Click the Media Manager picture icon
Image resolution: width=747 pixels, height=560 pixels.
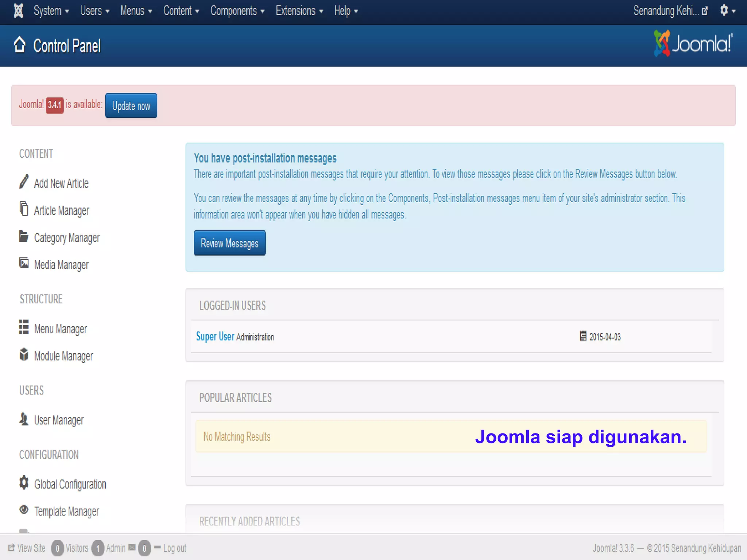click(x=24, y=263)
